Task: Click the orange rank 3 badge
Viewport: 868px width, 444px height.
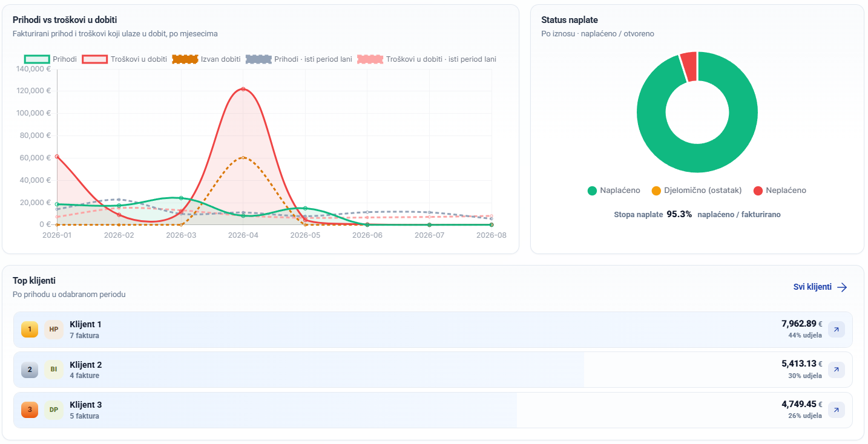Action: (30, 410)
